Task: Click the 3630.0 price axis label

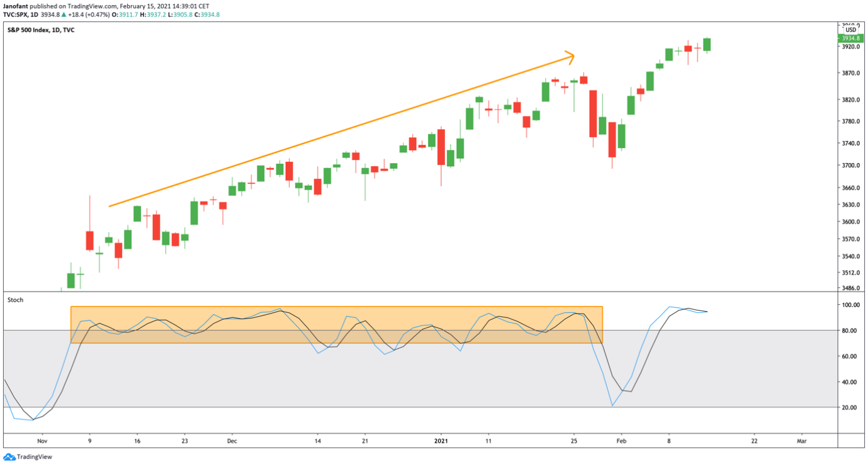Action: [850, 205]
